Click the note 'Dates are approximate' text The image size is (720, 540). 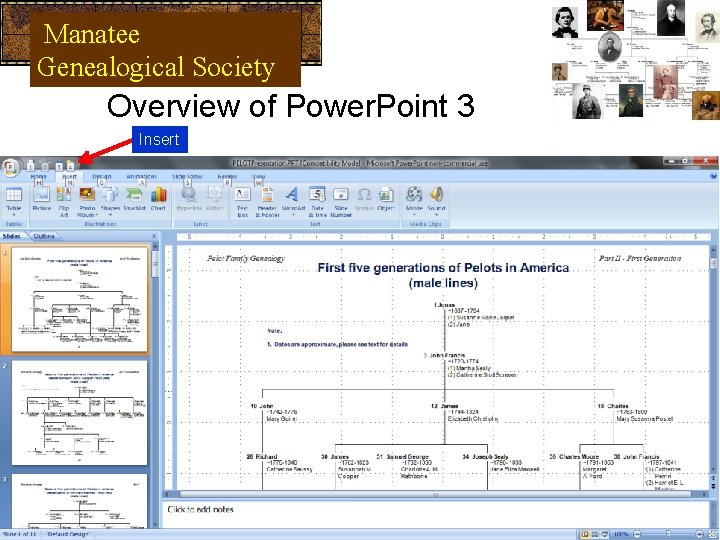click(x=338, y=344)
